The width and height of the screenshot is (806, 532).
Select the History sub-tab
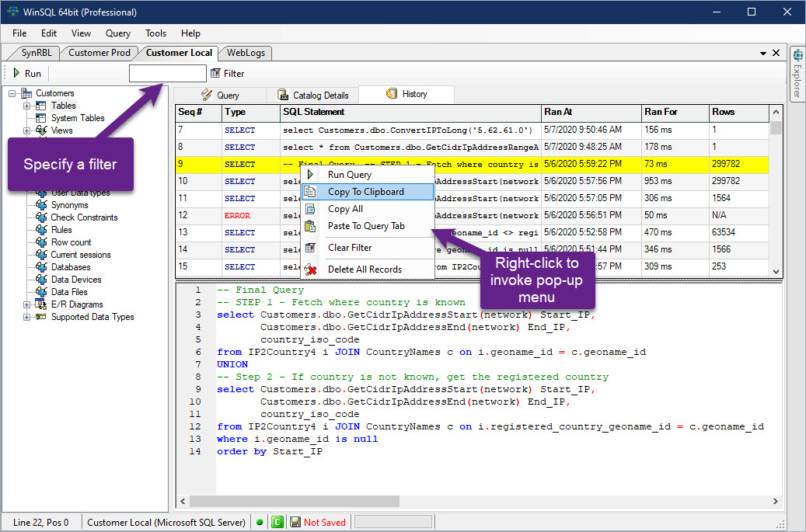click(x=406, y=94)
